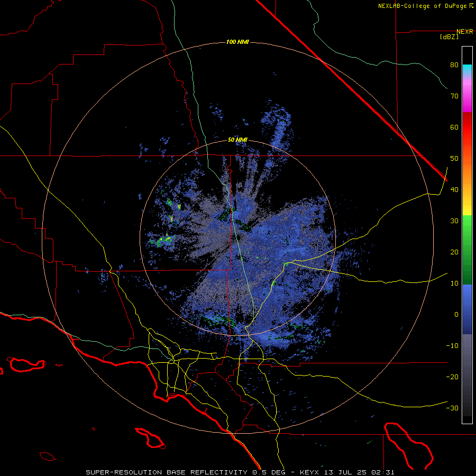Click the 0 value on dBZ scale

click(x=456, y=315)
